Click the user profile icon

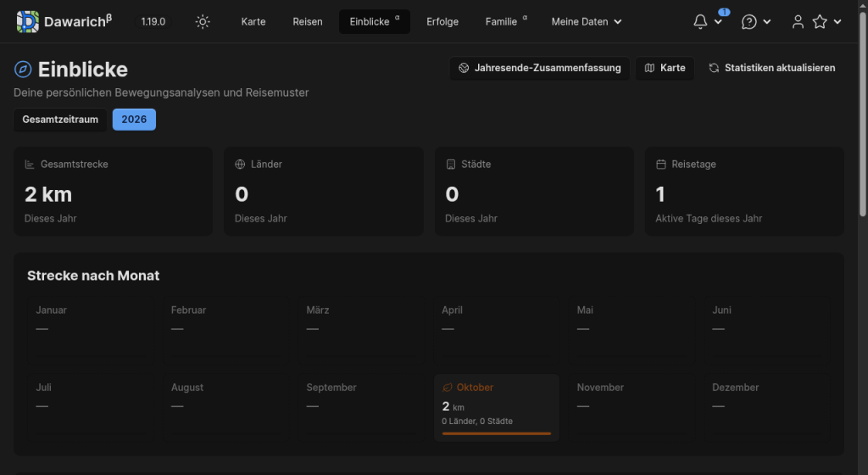click(x=798, y=21)
